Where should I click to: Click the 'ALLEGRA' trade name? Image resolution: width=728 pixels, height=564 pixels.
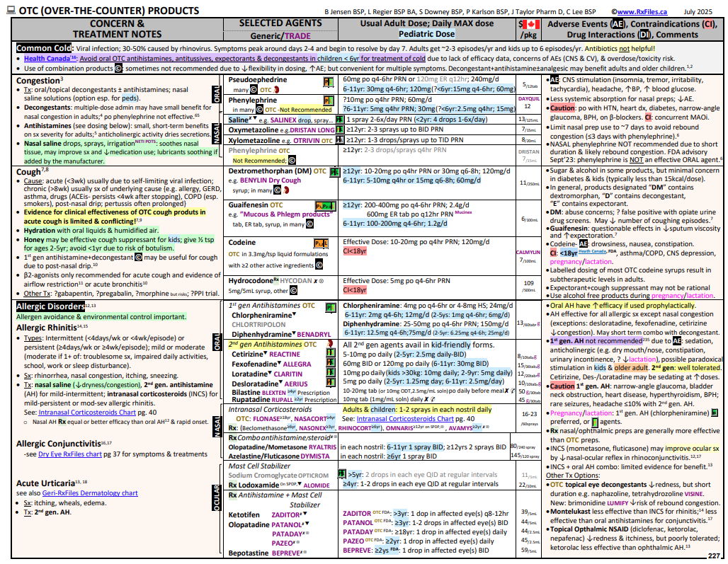(297, 364)
